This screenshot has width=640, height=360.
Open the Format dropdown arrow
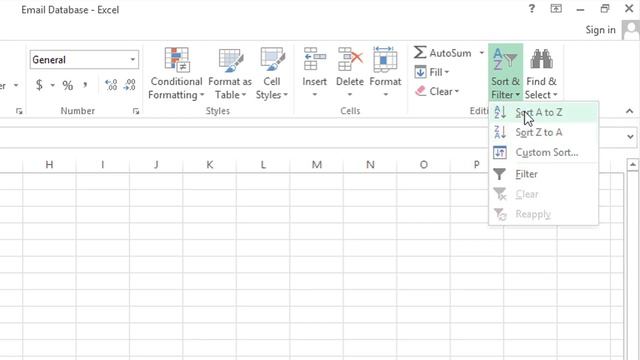[385, 95]
